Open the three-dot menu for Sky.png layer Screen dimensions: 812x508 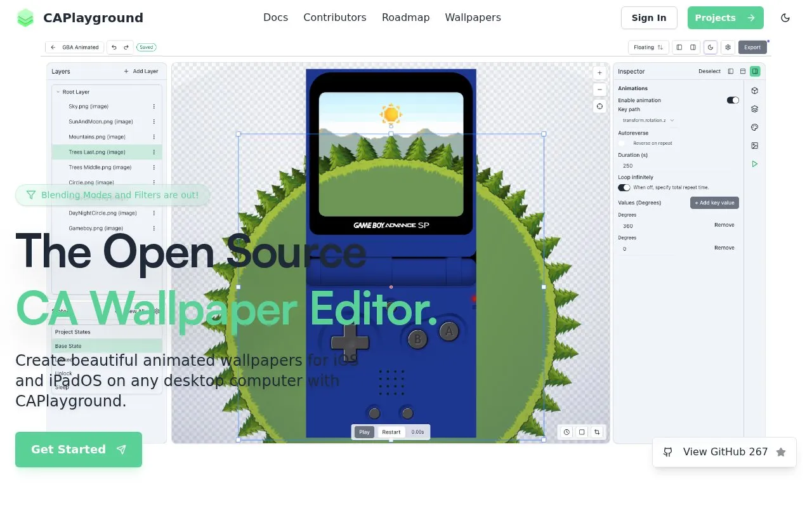[154, 107]
